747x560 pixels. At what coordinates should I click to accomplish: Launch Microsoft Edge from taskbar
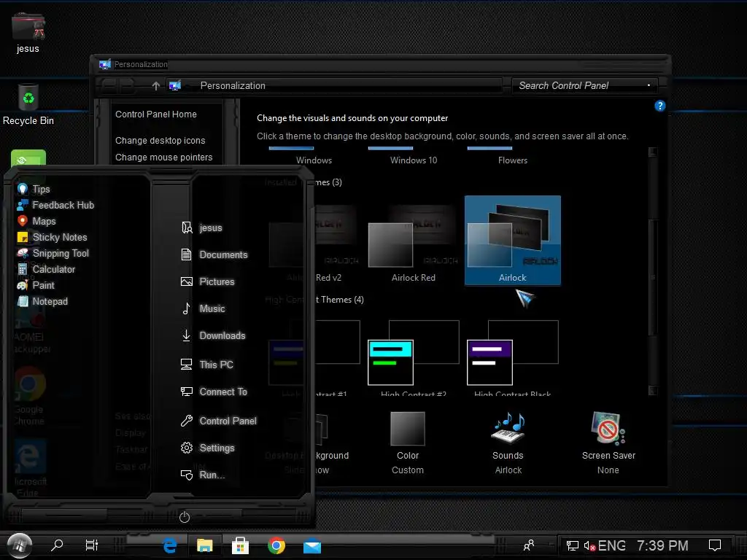coord(169,545)
